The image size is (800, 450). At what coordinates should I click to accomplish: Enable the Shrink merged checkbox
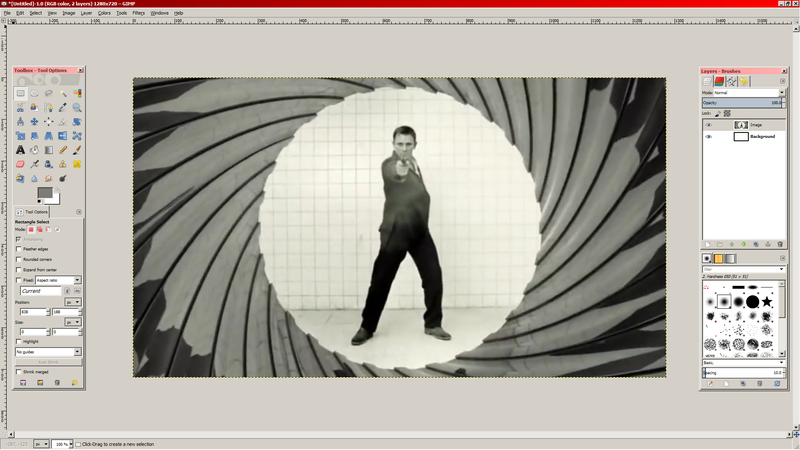tap(18, 372)
